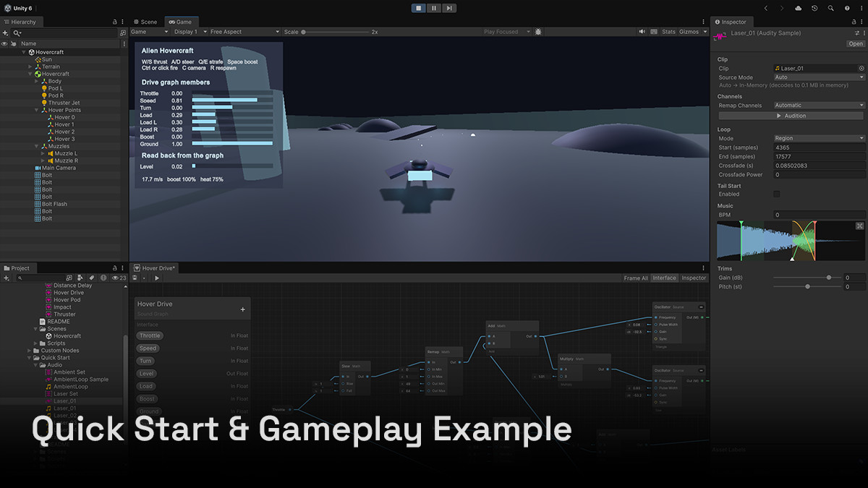Open the Game view mode dropdown
The height and width of the screenshot is (488, 868).
coord(149,32)
